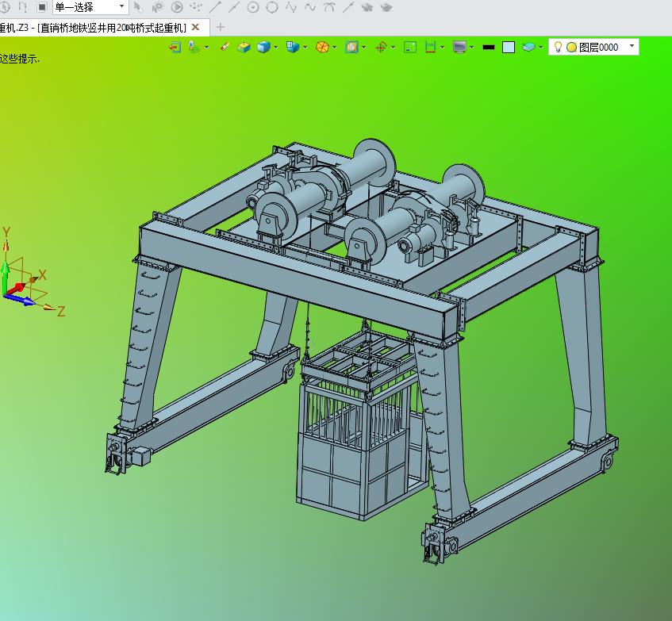Select the shaded cube display mode icon
This screenshot has width=672, height=621.
(263, 48)
